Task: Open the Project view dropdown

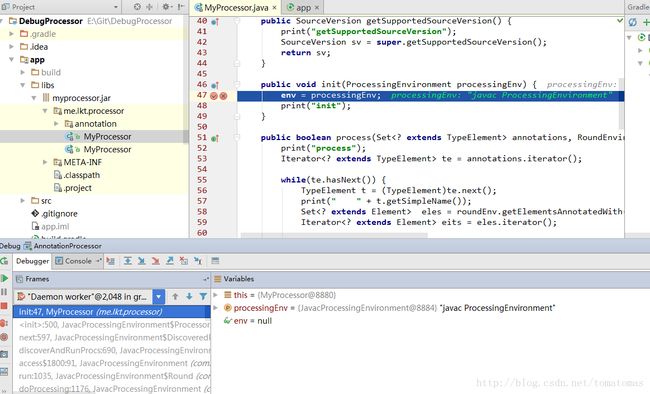Action: 116,7
